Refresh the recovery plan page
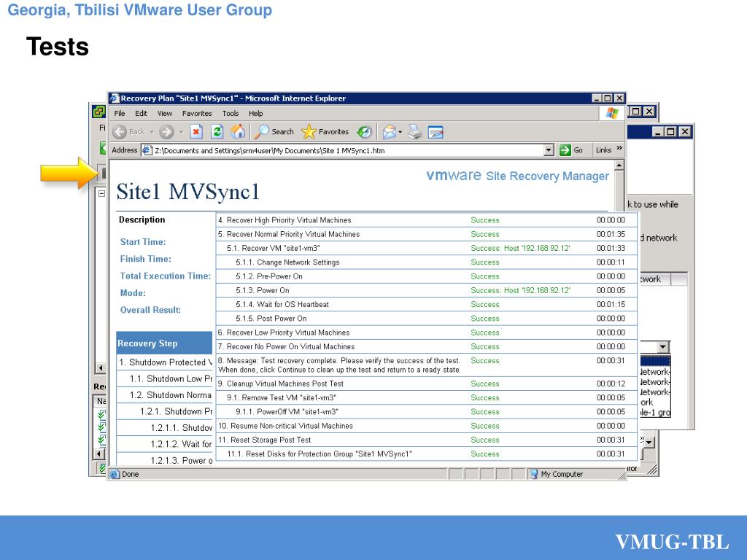Image resolution: width=747 pixels, height=560 pixels. point(217,132)
